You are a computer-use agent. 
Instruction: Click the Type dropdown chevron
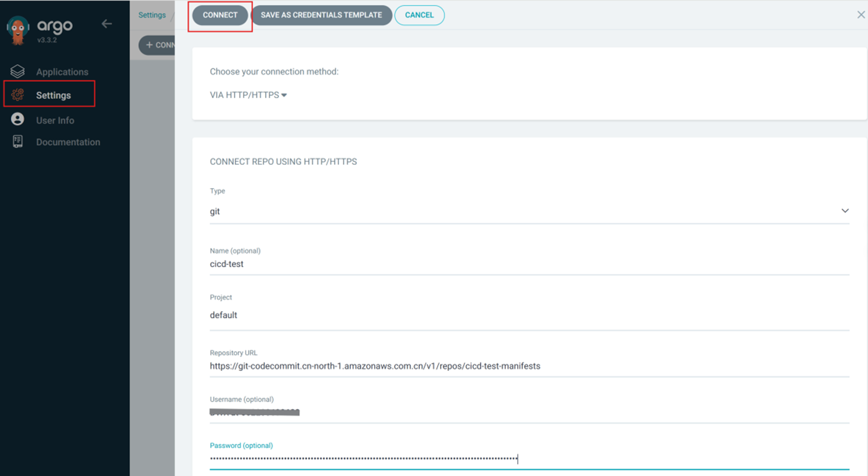pos(845,211)
